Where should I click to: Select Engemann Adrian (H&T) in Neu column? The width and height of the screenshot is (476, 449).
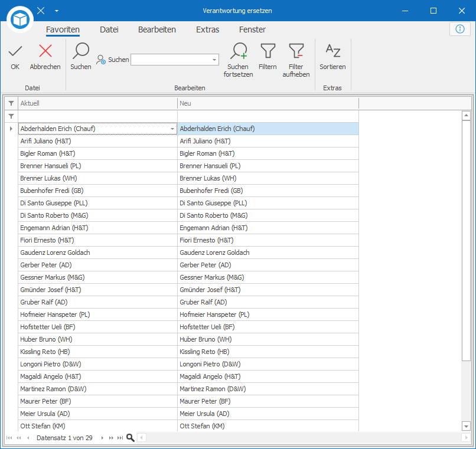[268, 228]
